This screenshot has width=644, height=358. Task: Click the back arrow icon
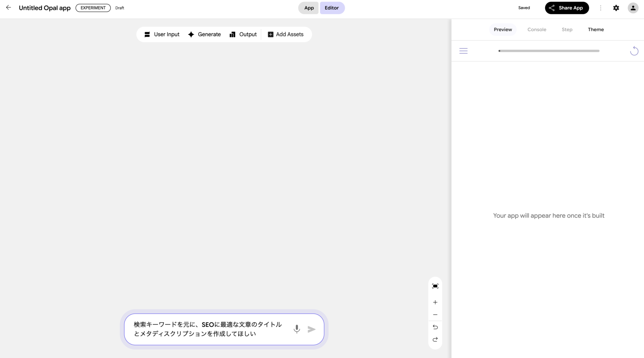click(8, 7)
